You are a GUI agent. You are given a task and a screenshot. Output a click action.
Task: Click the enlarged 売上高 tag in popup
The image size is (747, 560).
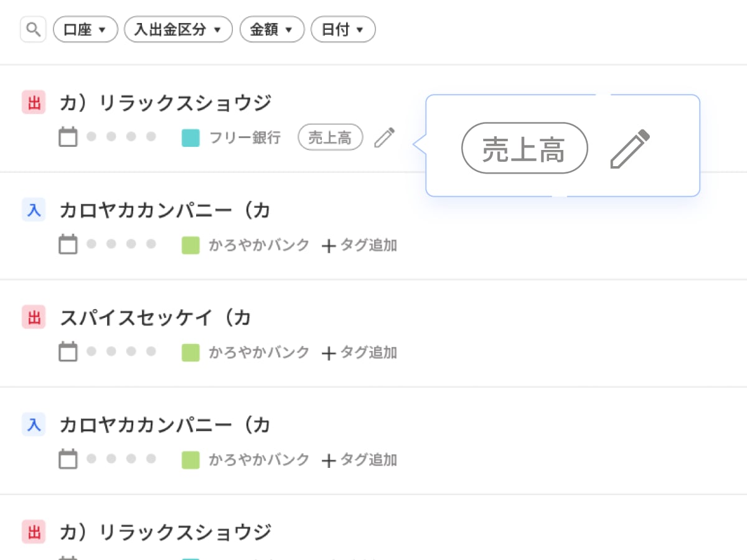click(x=524, y=148)
